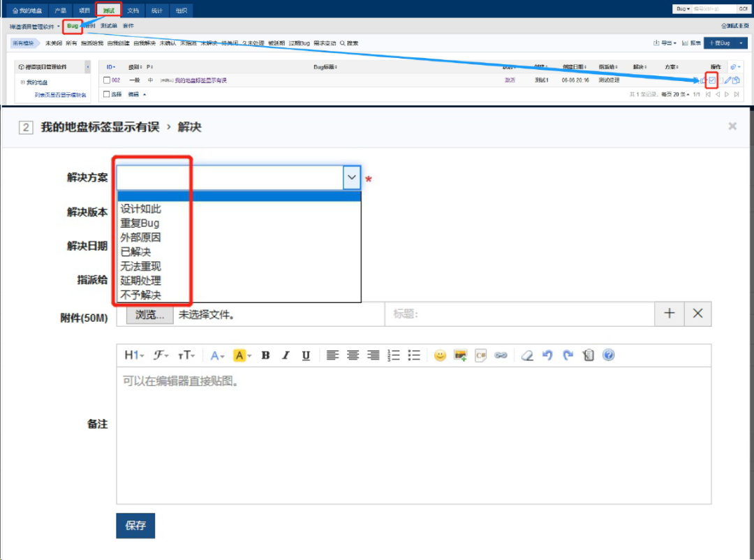This screenshot has width=754, height=560.
Task: Click the edit pencil for bug 002
Action: click(x=728, y=80)
